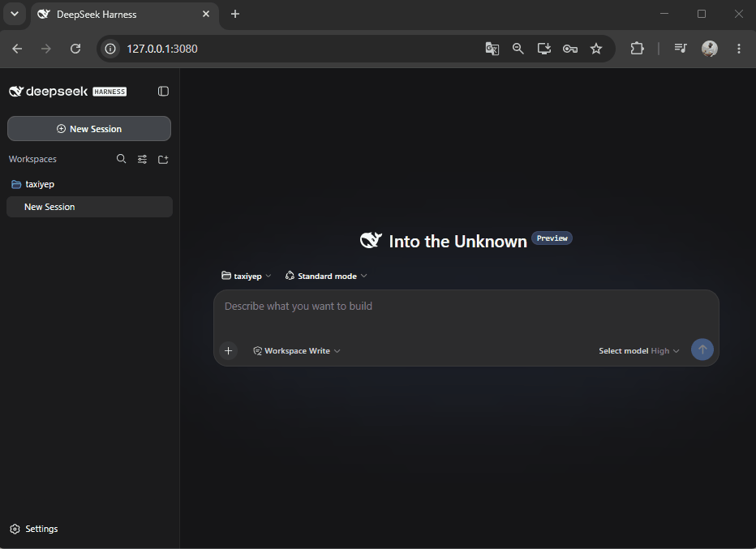Select the DeepSeek Harness tab
This screenshot has height=549, width=756.
[124, 15]
